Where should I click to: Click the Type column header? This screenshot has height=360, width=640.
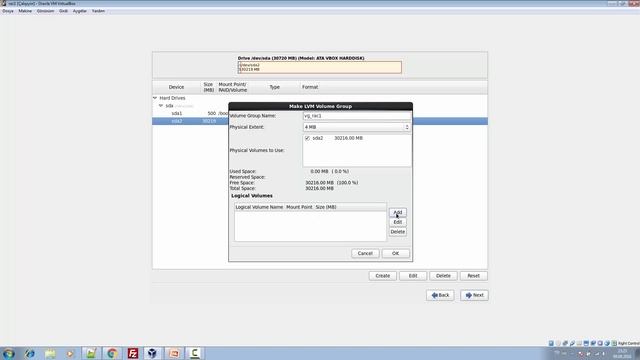click(275, 87)
